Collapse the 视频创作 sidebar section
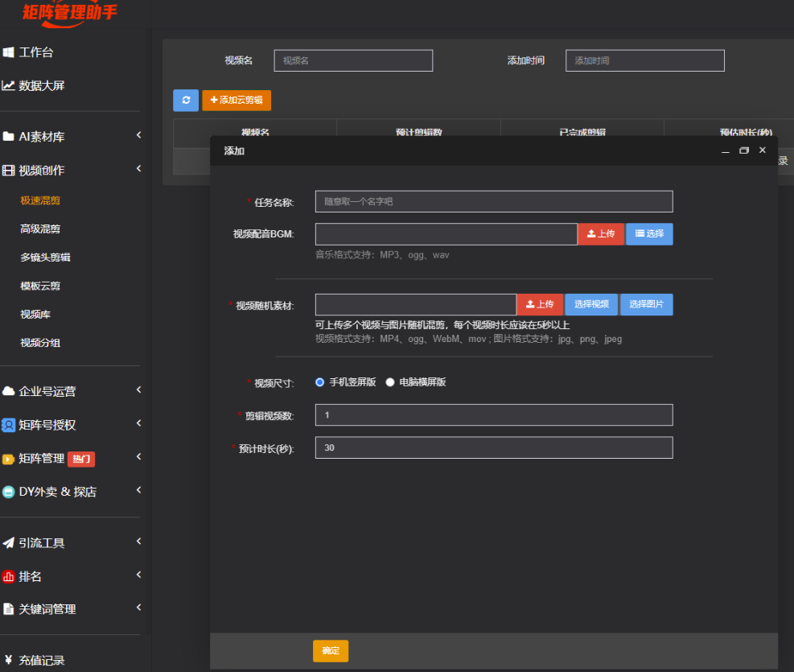 click(138, 169)
